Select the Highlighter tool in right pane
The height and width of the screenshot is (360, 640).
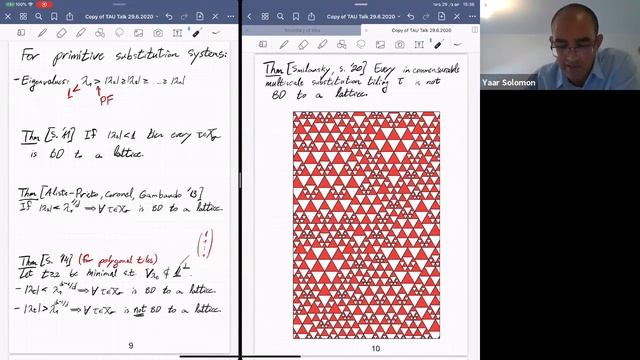(322, 44)
